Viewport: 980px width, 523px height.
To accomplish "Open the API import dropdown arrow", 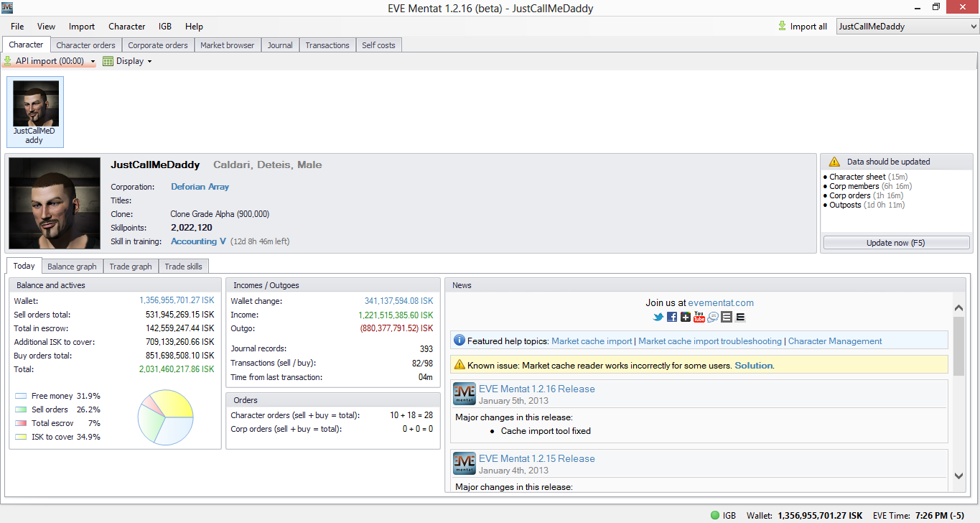I will (93, 62).
